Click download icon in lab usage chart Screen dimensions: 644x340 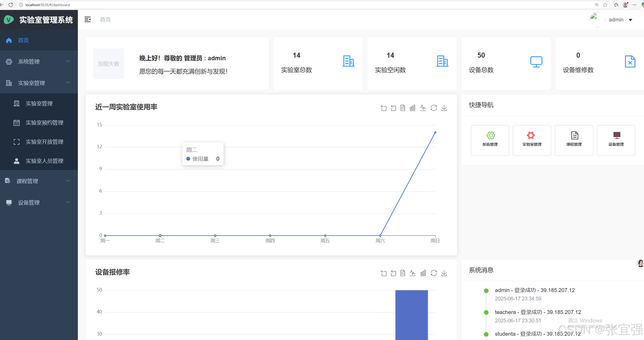444,108
